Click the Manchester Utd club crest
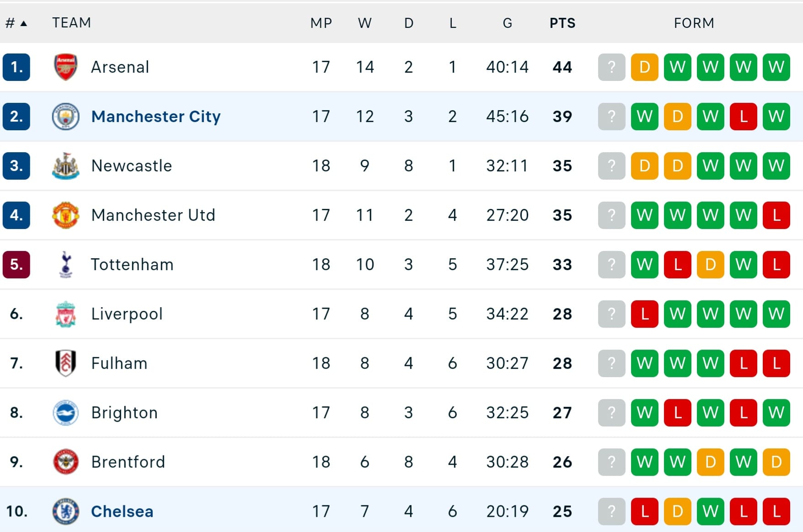Image resolution: width=803 pixels, height=532 pixels. (66, 215)
